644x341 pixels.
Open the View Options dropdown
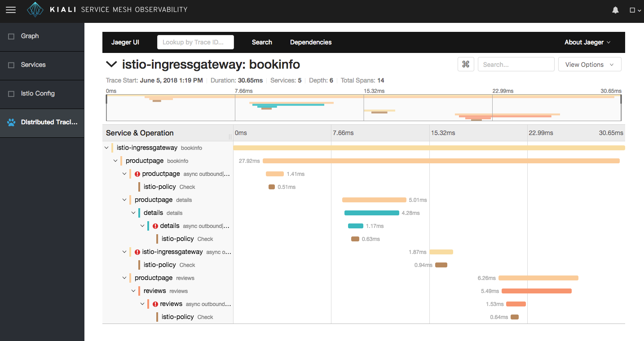point(590,64)
